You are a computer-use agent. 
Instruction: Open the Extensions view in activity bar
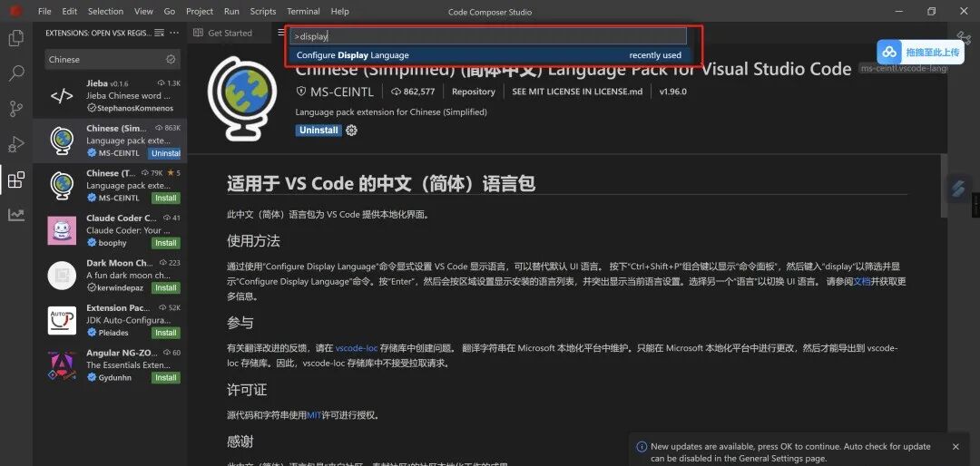pyautogui.click(x=15, y=180)
